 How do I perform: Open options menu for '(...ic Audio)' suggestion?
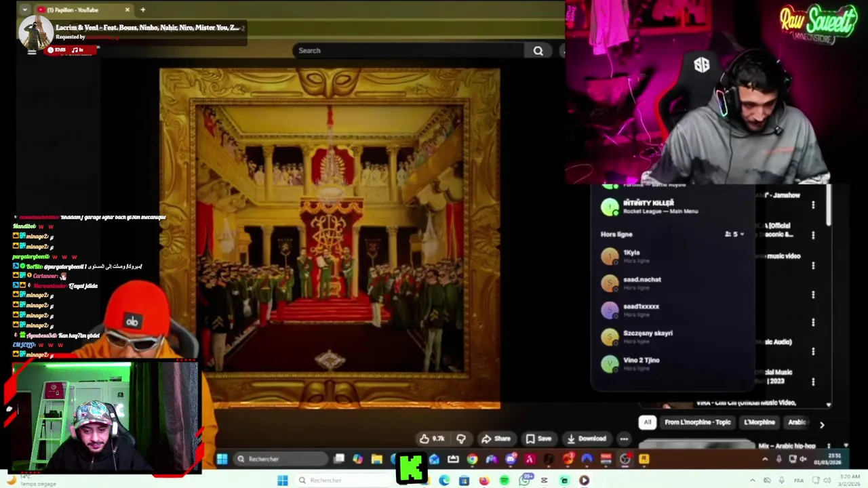[813, 352]
